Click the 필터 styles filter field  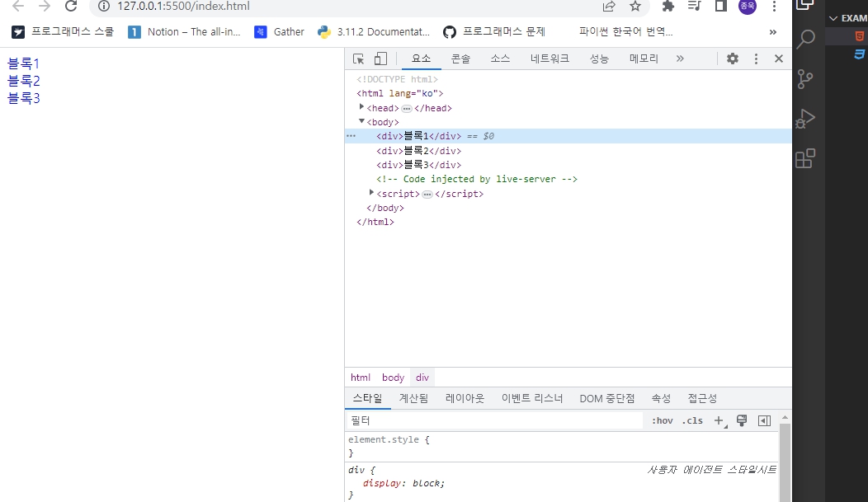click(493, 420)
